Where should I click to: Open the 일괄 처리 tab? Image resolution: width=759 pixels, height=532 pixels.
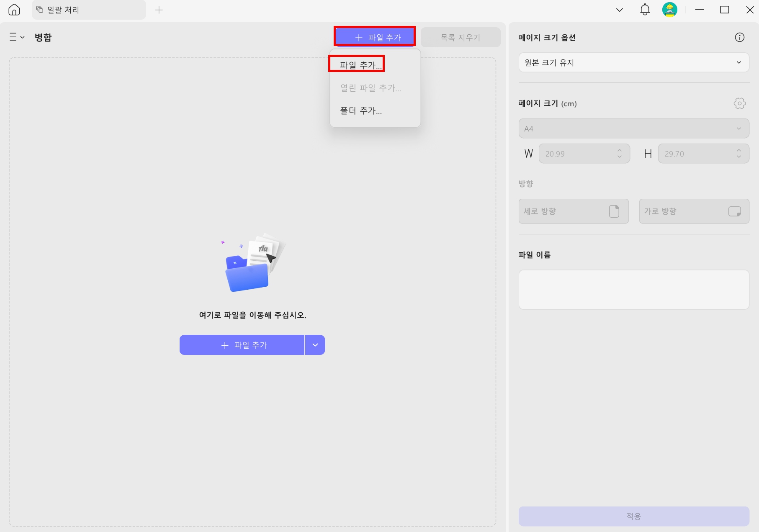(89, 10)
